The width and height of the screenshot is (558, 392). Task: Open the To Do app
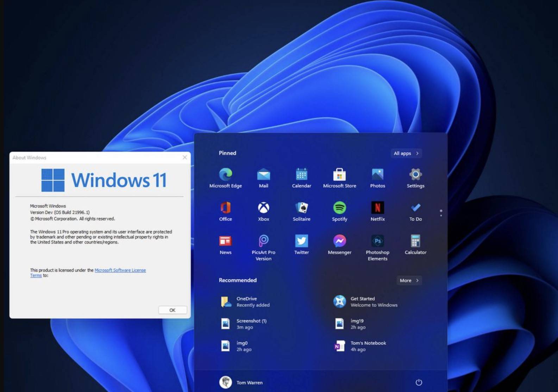click(x=415, y=211)
